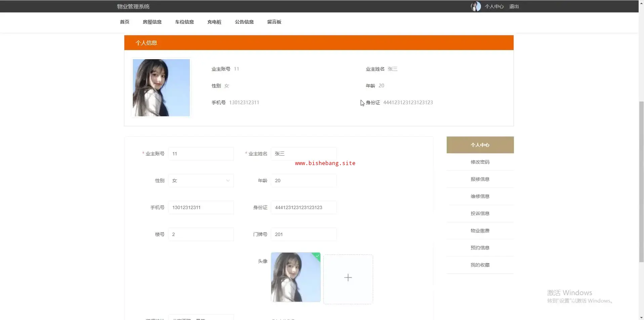Screen dimensions: 644x320
Task: Click the 身份证 input field
Action: click(x=304, y=207)
